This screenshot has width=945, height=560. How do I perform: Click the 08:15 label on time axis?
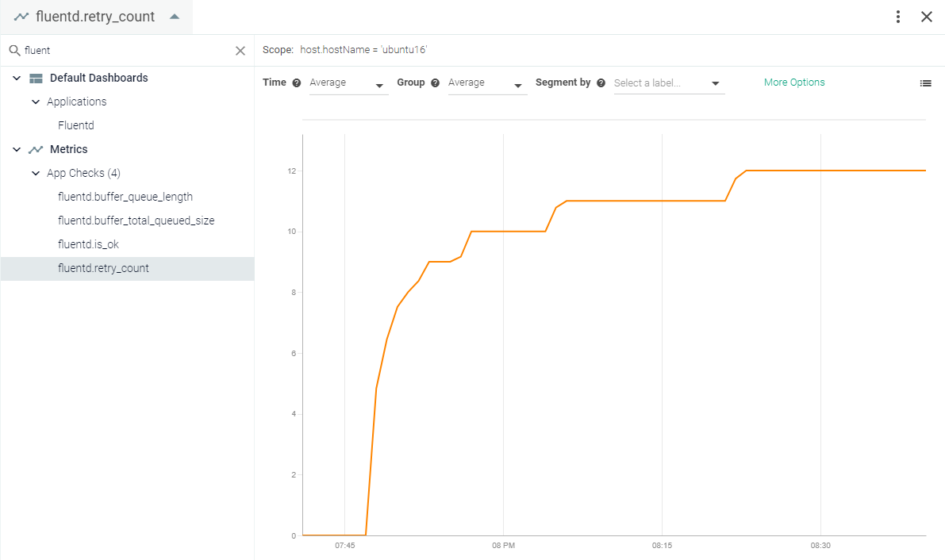pos(662,546)
